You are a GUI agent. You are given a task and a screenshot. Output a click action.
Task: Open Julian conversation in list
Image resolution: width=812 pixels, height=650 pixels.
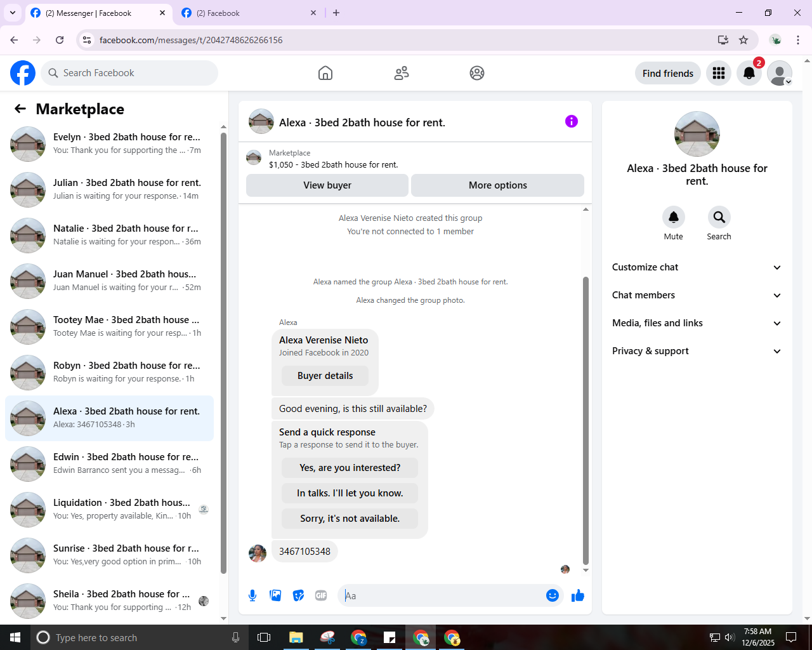tap(109, 190)
